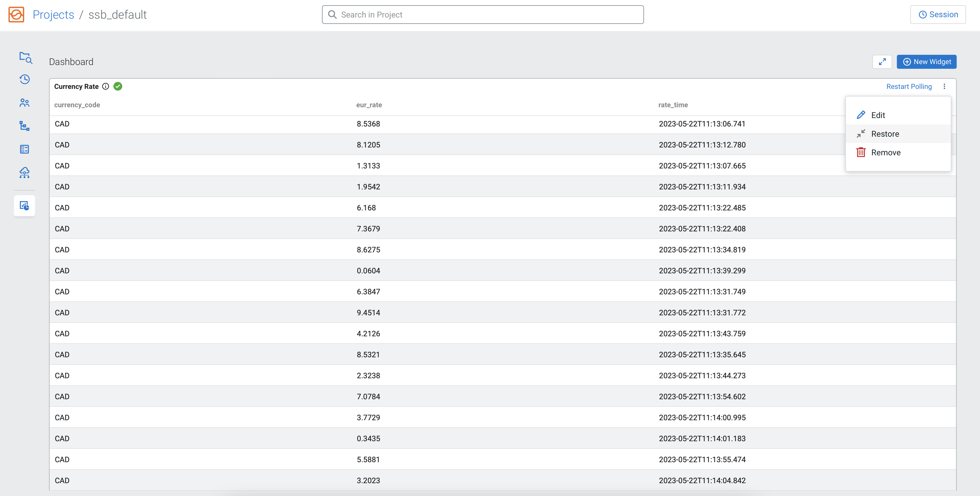Open the cloud network sidebar icon
Viewport: 980px width, 496px height.
click(x=25, y=173)
